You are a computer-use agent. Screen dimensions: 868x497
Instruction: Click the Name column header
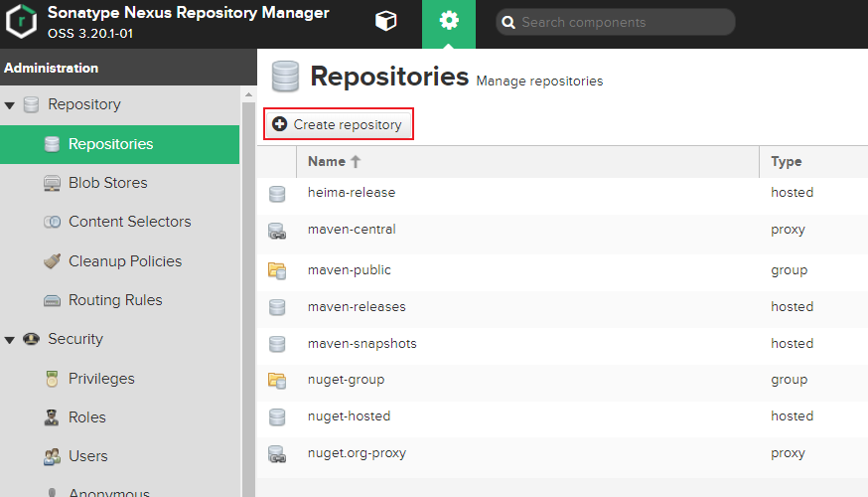click(x=527, y=162)
